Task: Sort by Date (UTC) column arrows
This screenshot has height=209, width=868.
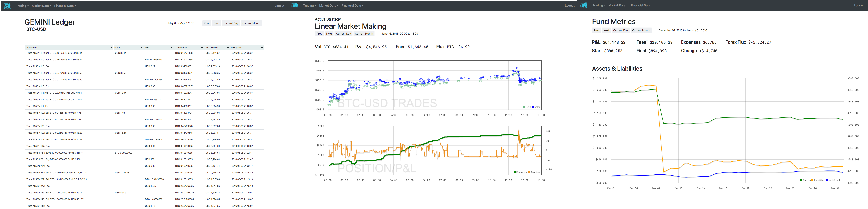Action: pos(262,47)
